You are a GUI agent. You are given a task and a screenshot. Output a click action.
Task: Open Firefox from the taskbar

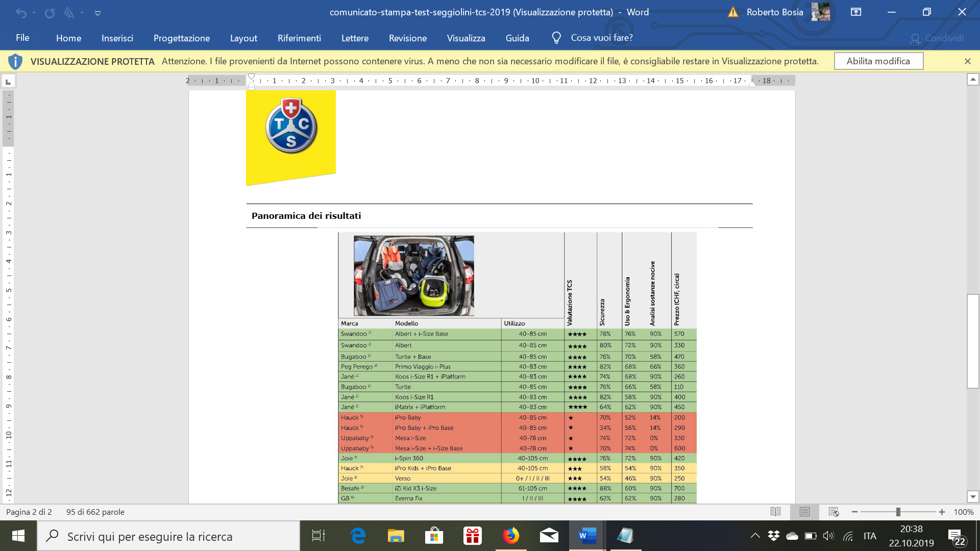tap(510, 536)
